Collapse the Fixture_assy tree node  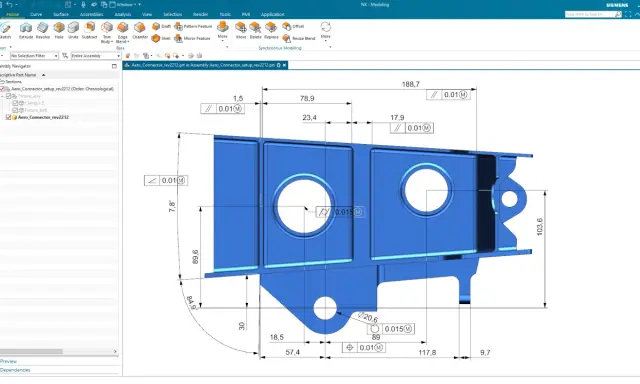click(2, 96)
